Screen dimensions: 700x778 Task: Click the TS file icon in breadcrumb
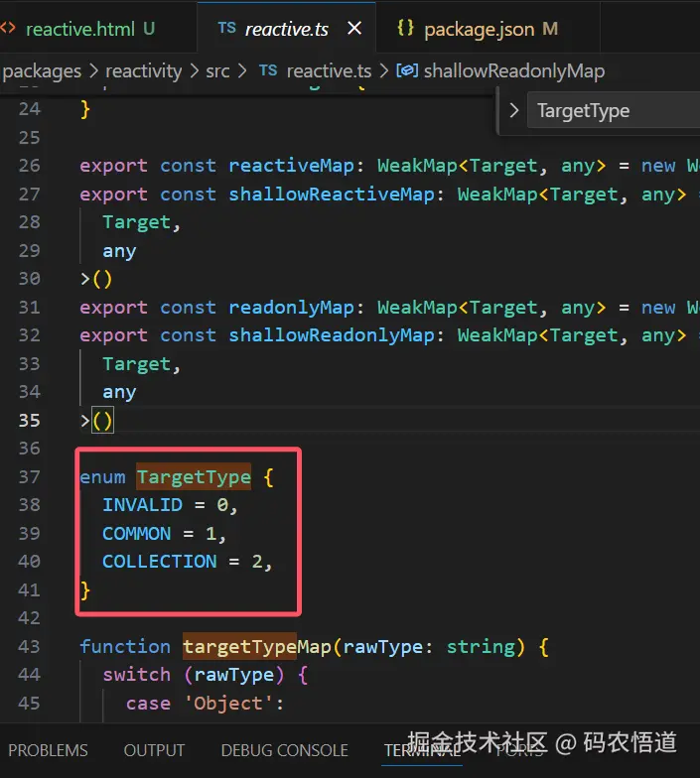coord(268,70)
